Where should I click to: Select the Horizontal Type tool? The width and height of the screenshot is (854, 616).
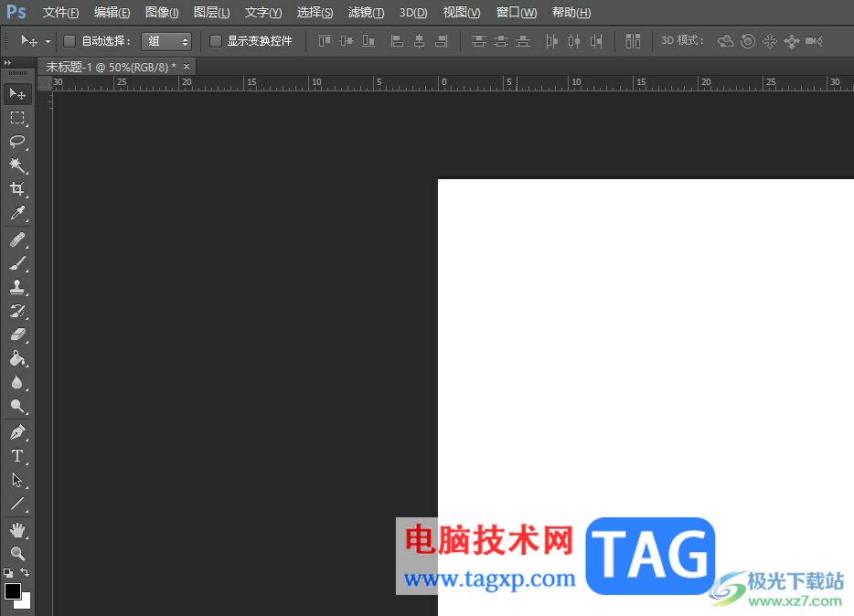[x=17, y=456]
